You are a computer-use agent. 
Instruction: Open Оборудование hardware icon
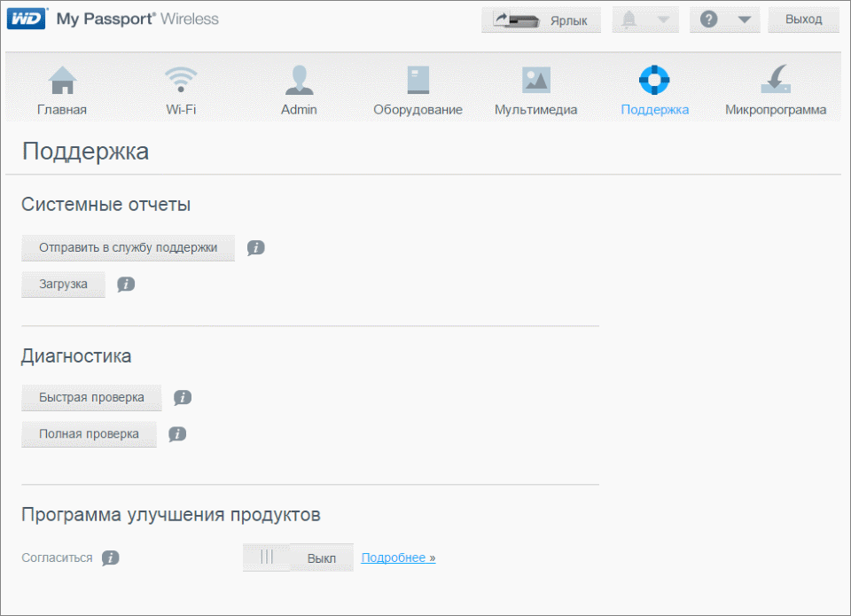tap(418, 81)
